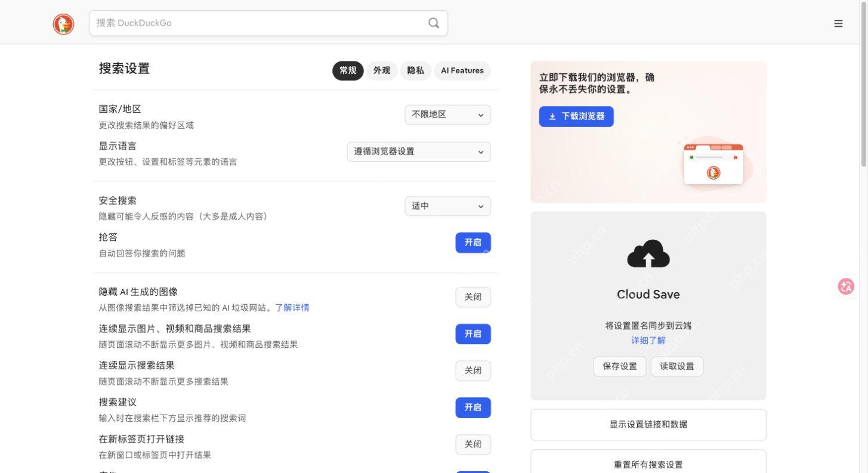Click the 输入时在搜索栏下方显示推荐的搜索词 description
The height and width of the screenshot is (473, 868).
pos(172,418)
